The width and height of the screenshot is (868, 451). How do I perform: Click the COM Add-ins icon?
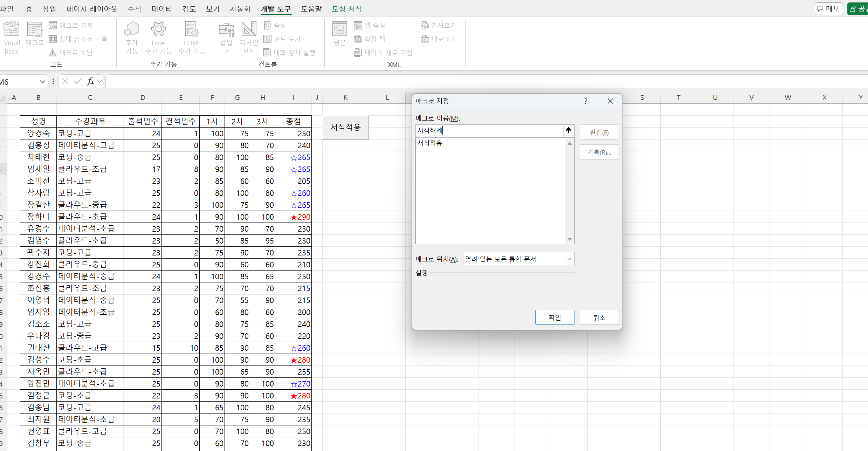tap(192, 29)
